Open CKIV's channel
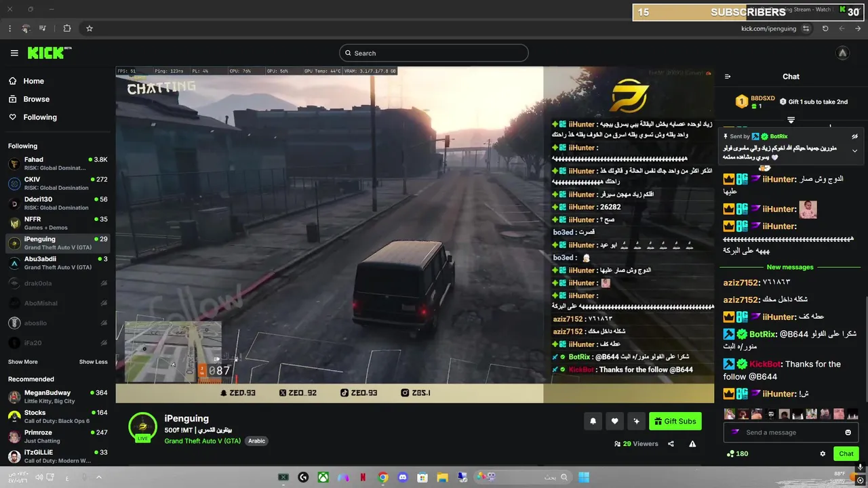 (x=58, y=184)
